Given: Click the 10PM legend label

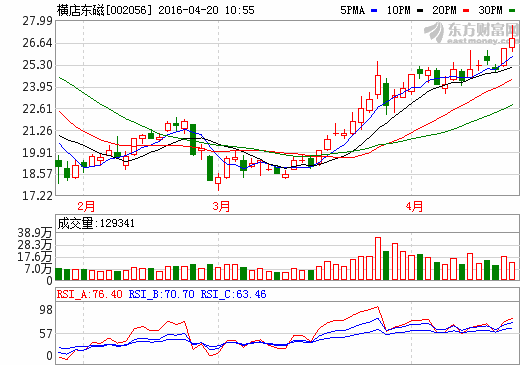Looking at the screenshot, I should 398,10.
